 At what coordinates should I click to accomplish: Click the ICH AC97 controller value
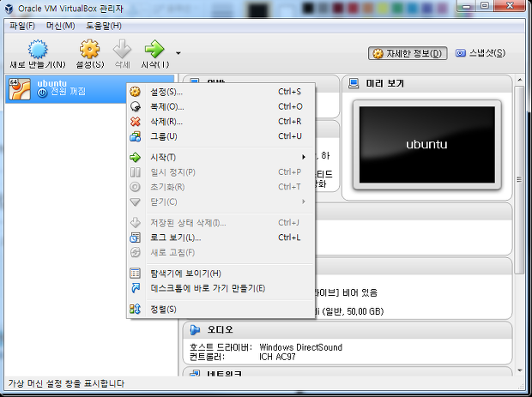pos(277,357)
